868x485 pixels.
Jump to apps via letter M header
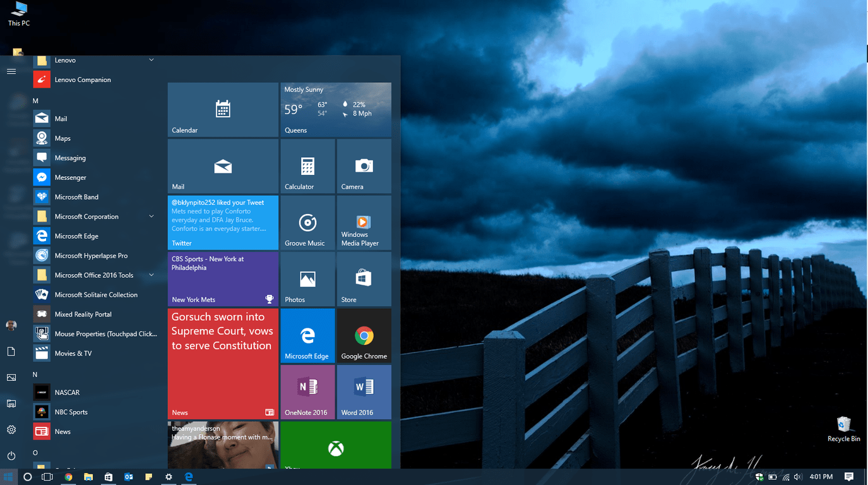point(35,101)
